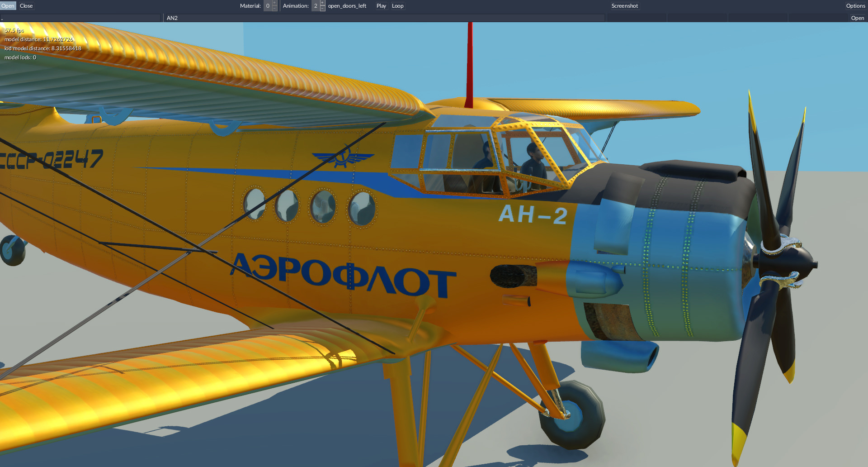Increase the Material index with plus
This screenshot has width=868, height=467.
(274, 3)
